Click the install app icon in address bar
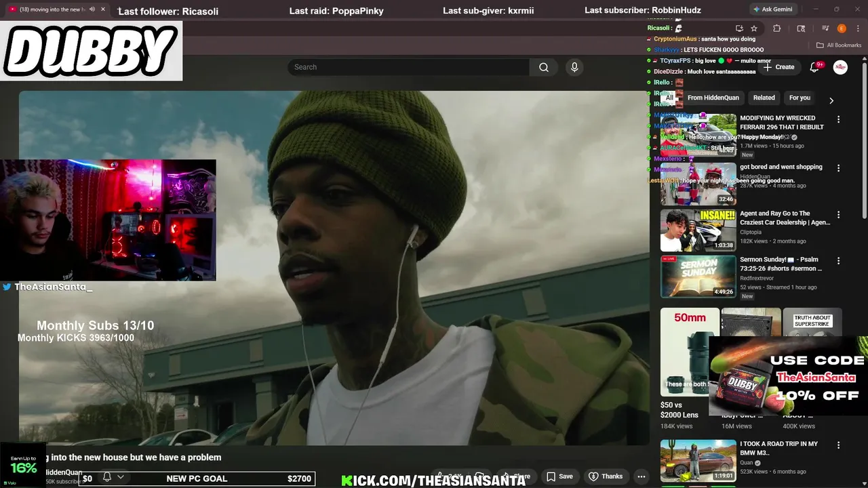 (x=739, y=28)
